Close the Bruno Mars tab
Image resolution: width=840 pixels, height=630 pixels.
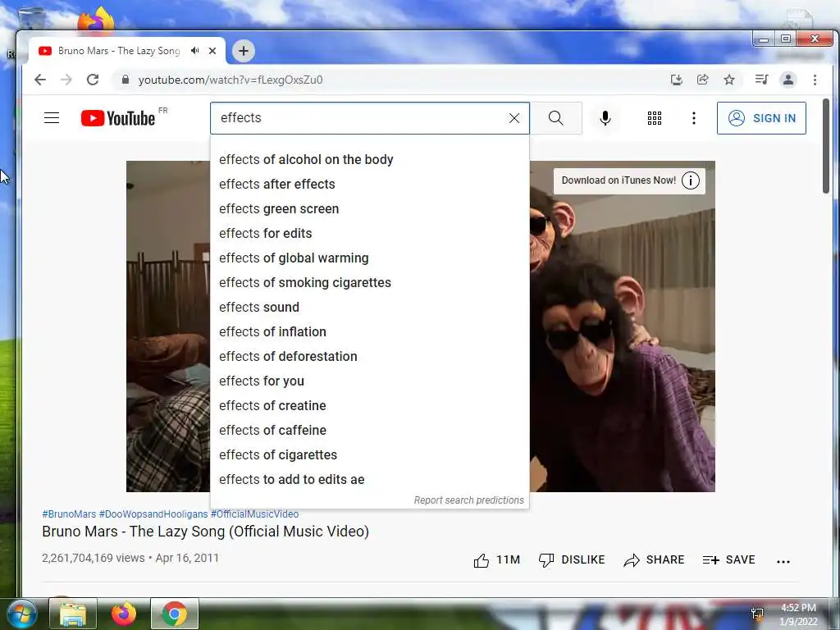click(x=212, y=51)
